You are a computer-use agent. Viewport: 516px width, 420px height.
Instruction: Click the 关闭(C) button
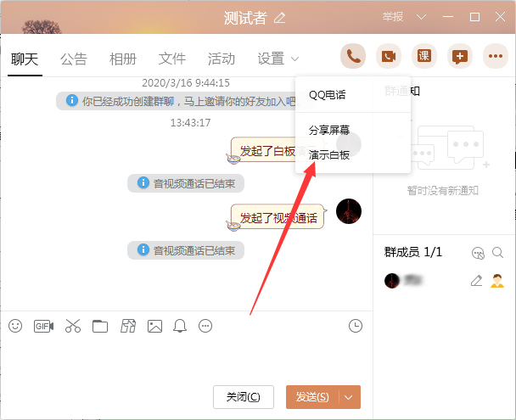point(244,397)
